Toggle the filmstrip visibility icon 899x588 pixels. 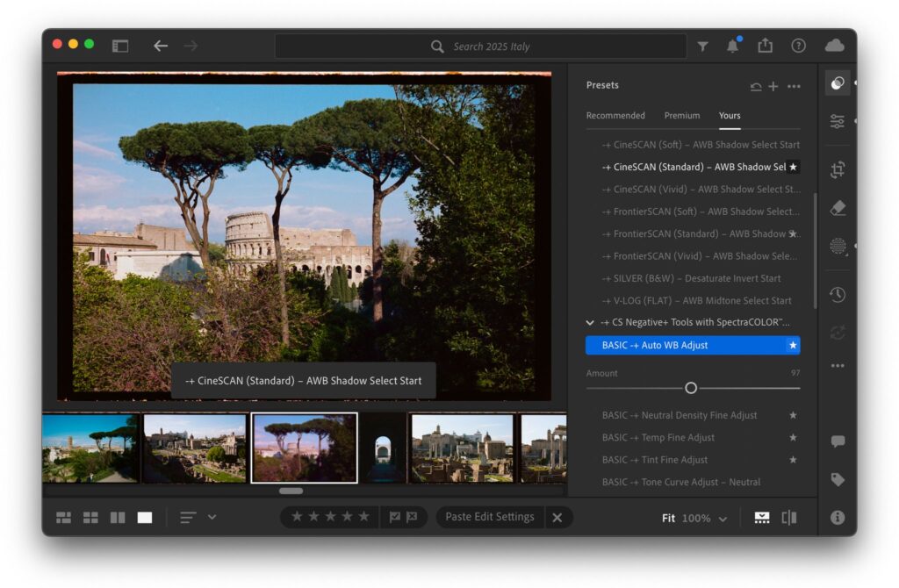point(762,518)
